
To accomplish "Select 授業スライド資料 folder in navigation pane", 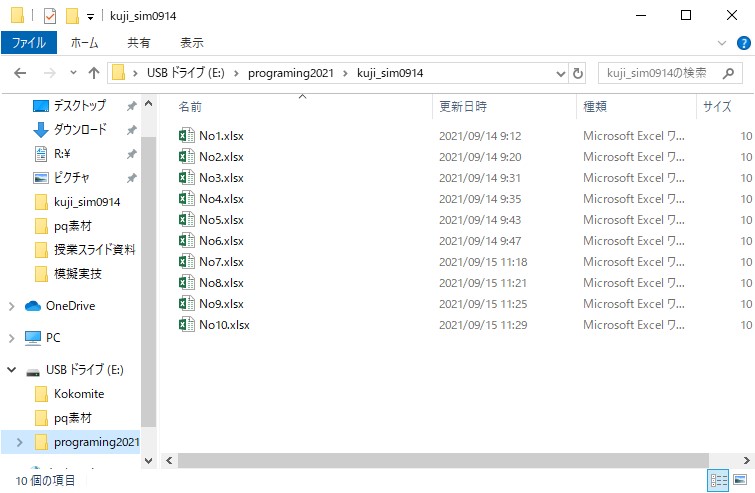I will tap(85, 250).
